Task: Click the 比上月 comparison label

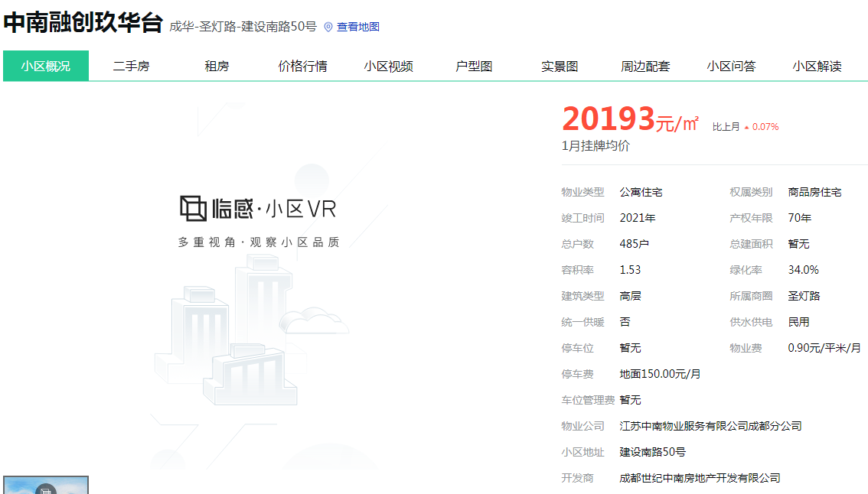Action: point(726,127)
